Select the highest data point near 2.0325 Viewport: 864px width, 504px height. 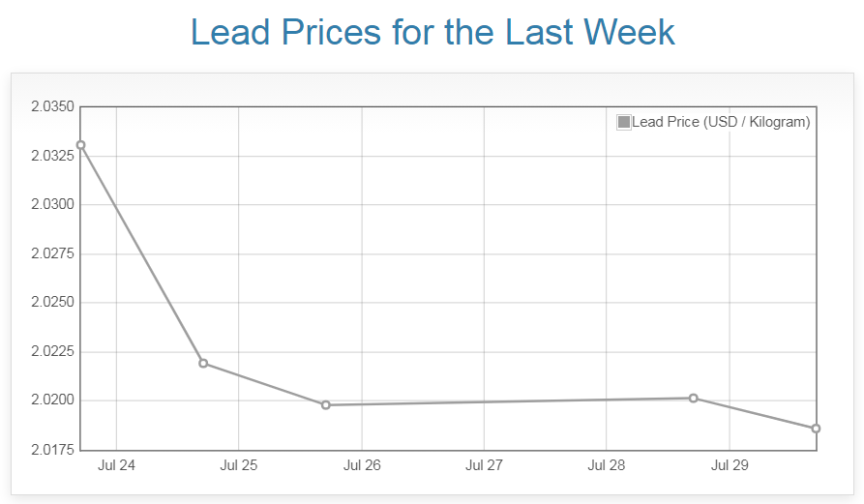pos(81,145)
